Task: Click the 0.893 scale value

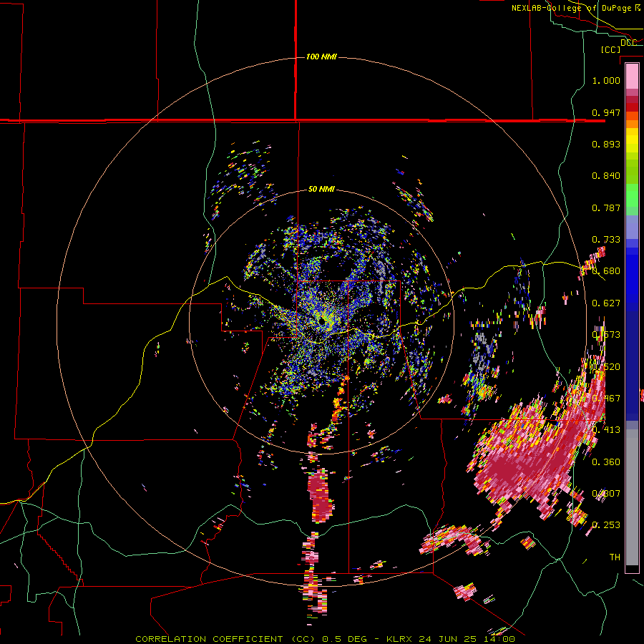Action: pos(606,144)
